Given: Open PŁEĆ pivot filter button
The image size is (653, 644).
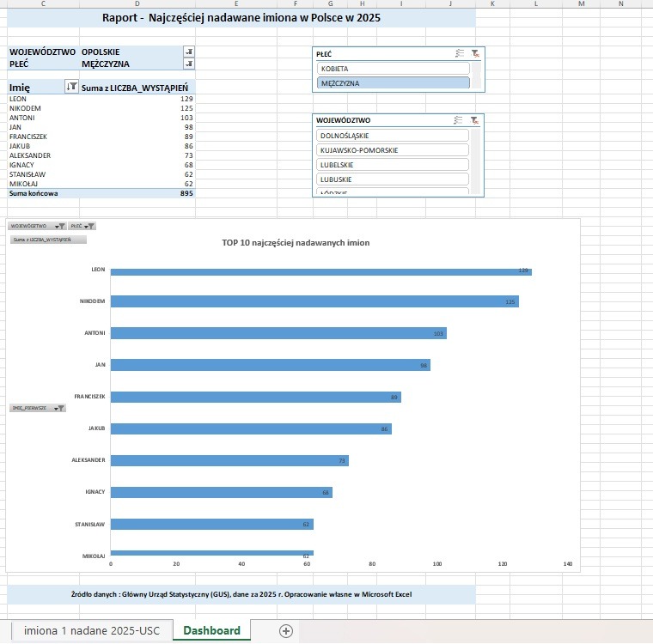Looking at the screenshot, I should tap(189, 64).
